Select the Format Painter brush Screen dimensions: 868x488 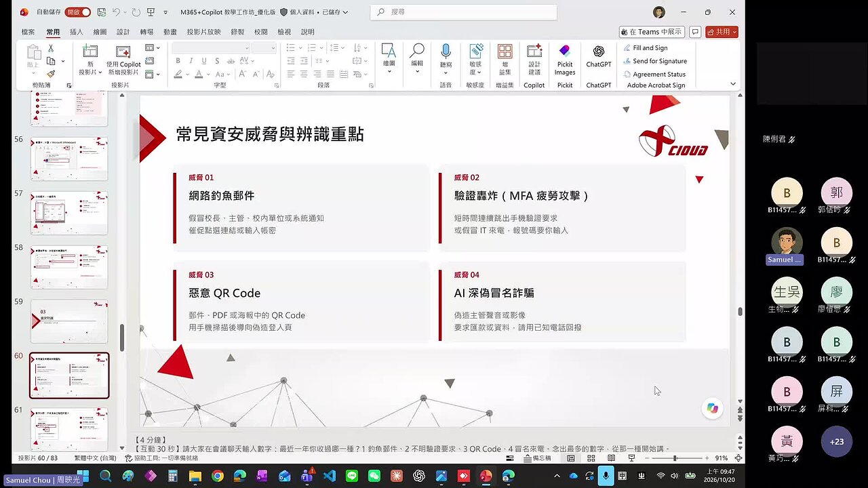pyautogui.click(x=51, y=74)
